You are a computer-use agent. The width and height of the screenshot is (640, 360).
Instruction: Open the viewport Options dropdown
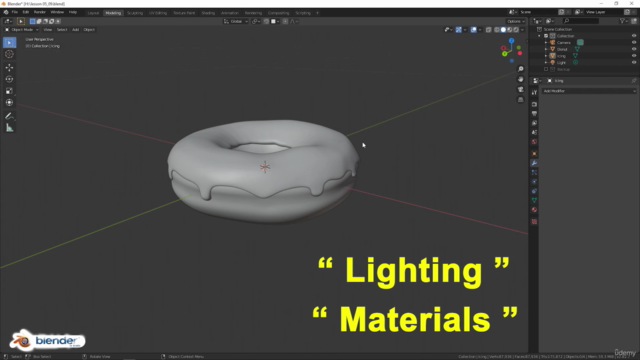click(516, 21)
